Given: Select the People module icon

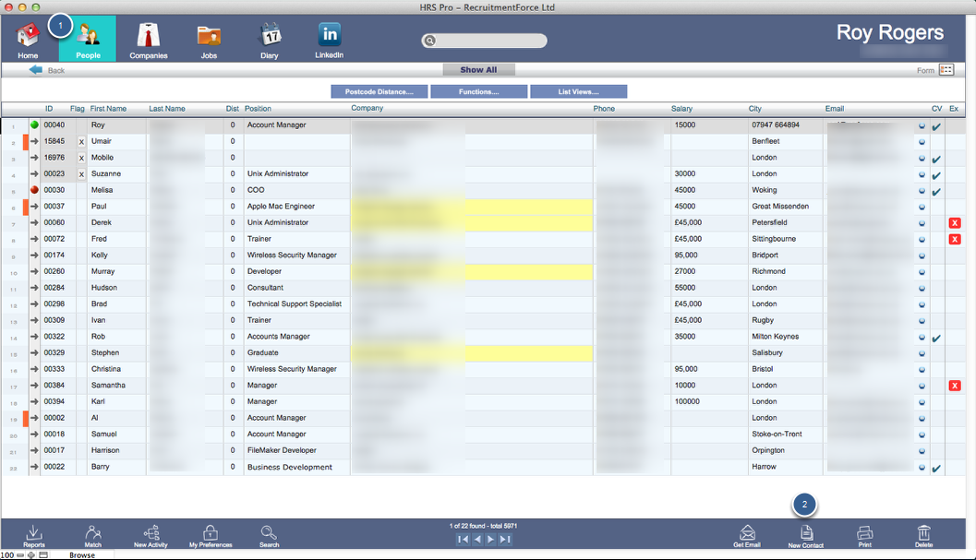Looking at the screenshot, I should coord(88,36).
